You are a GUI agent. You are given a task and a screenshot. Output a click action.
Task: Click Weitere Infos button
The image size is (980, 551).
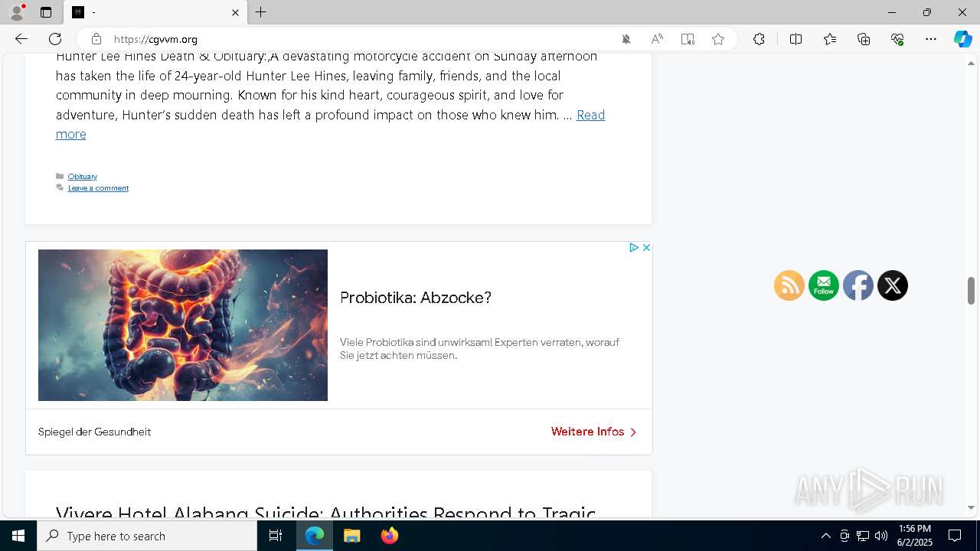593,432
